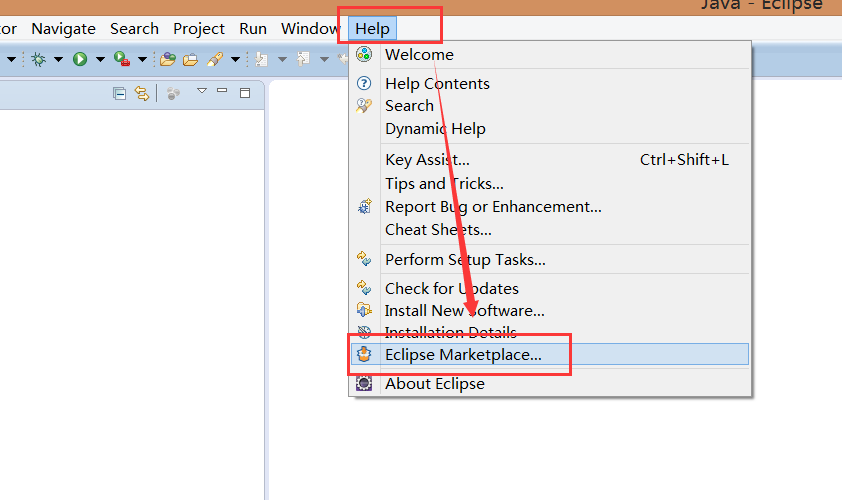The image size is (842, 500).
Task: Open the Window menu
Action: tap(310, 28)
